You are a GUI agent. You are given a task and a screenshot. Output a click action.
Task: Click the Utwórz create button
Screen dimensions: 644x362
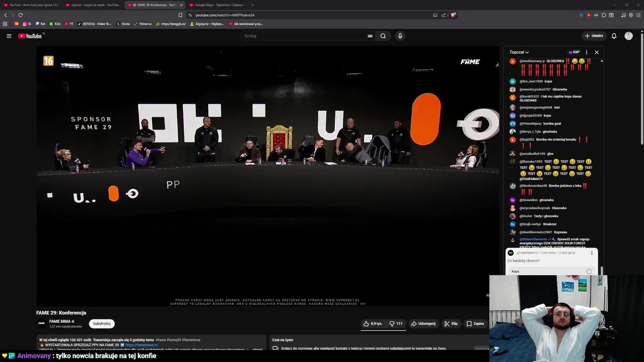(x=594, y=36)
